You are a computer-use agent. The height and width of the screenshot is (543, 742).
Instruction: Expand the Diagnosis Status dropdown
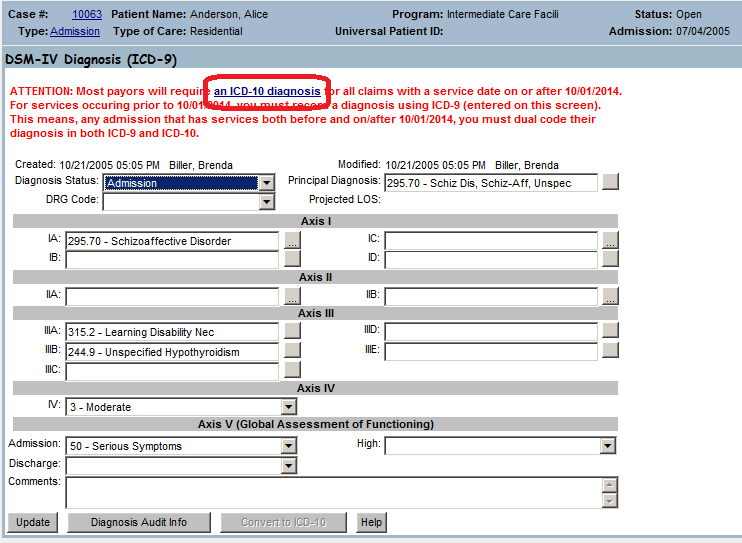[x=266, y=183]
